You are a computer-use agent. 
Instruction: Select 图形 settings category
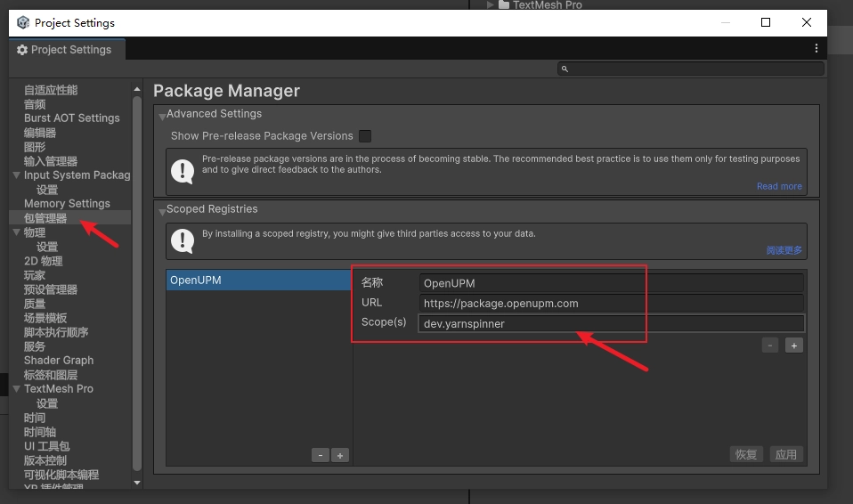click(35, 147)
